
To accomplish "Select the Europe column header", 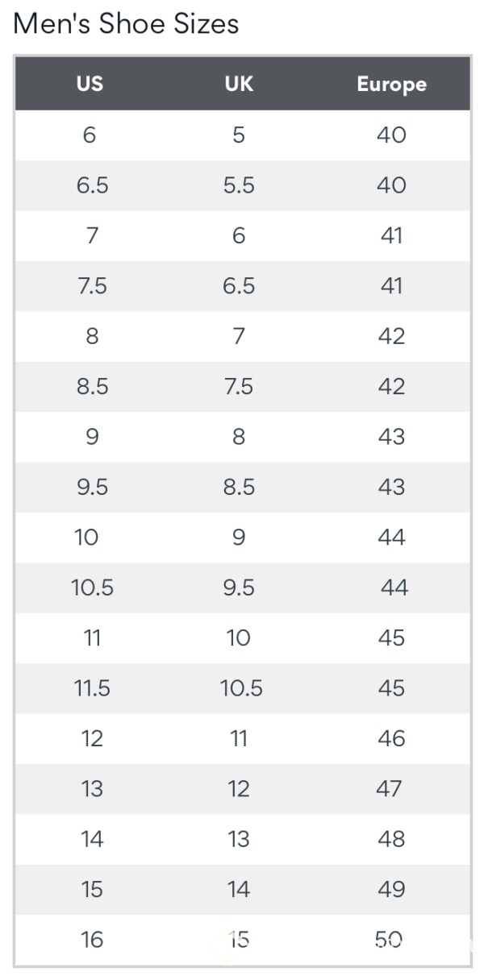I will pos(391,85).
